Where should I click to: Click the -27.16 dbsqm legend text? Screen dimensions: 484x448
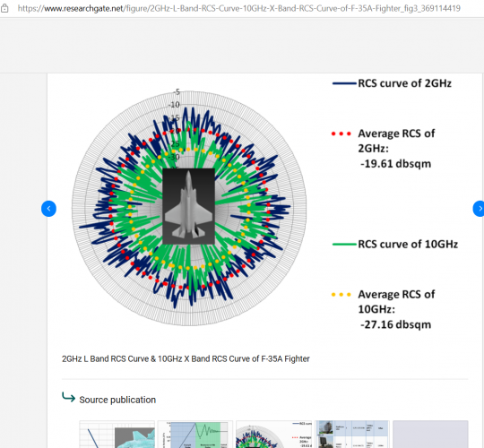[x=395, y=324]
